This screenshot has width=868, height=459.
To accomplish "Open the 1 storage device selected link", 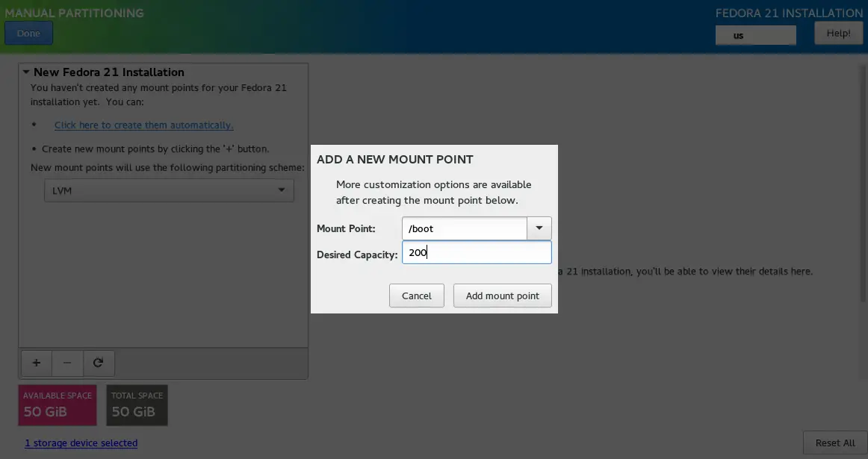I will 81,443.
